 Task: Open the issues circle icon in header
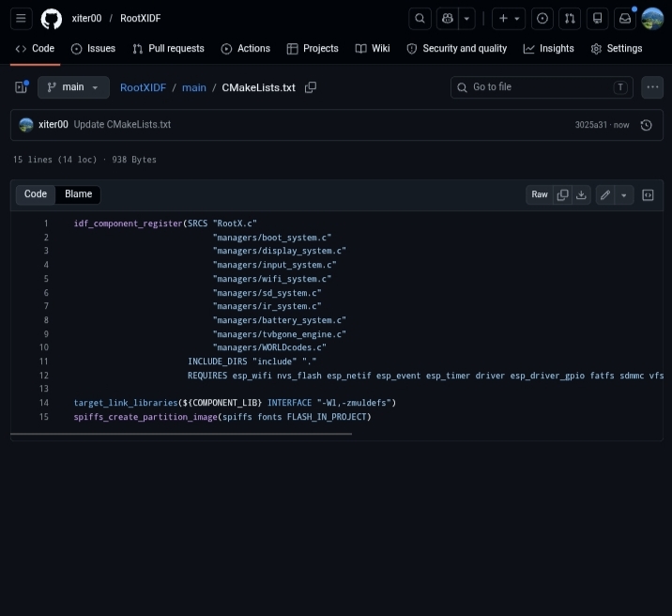tap(542, 19)
